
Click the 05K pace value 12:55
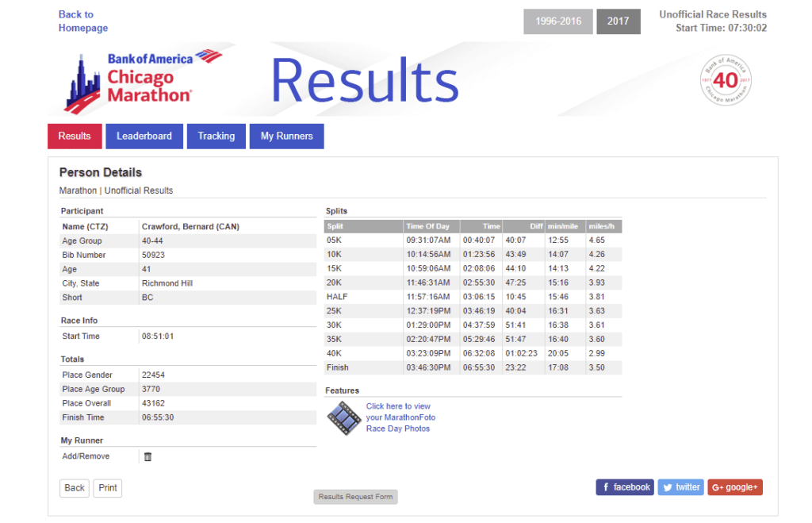click(x=558, y=240)
